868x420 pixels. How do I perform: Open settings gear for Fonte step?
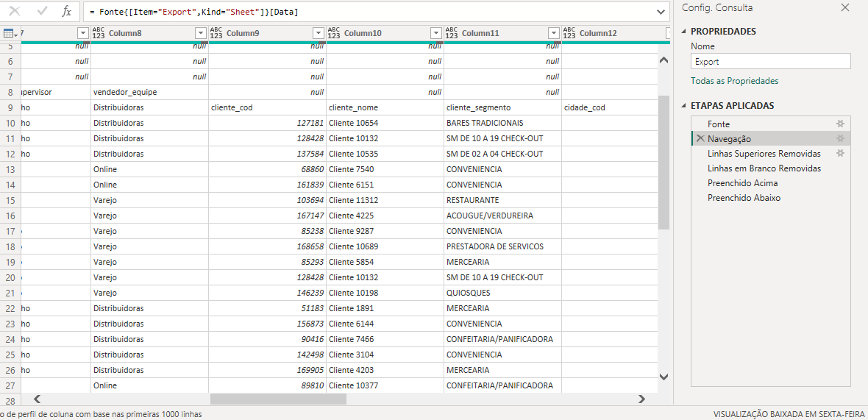click(x=840, y=124)
